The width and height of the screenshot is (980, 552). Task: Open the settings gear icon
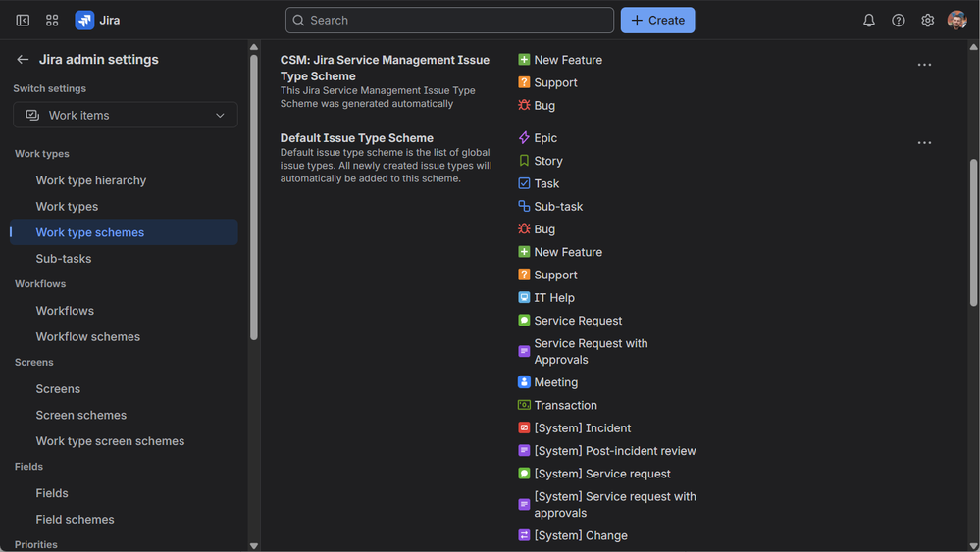[x=927, y=20]
